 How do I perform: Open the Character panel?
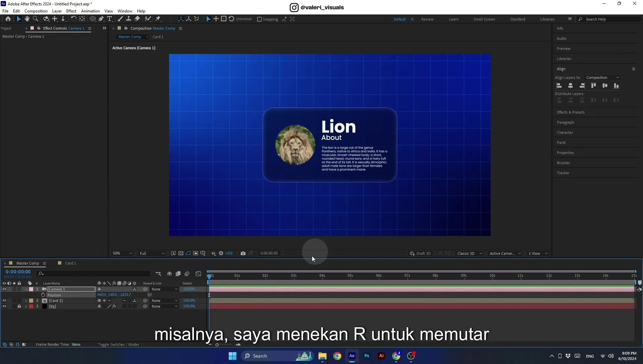565,132
